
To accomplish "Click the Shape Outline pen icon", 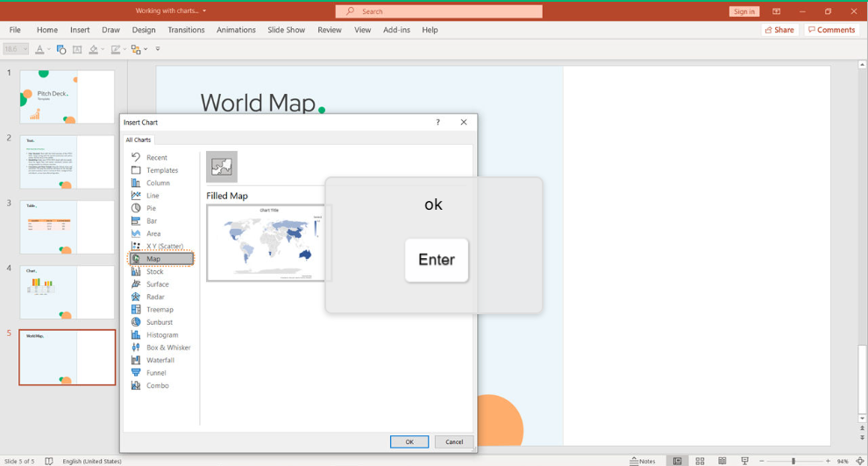I will tap(115, 49).
